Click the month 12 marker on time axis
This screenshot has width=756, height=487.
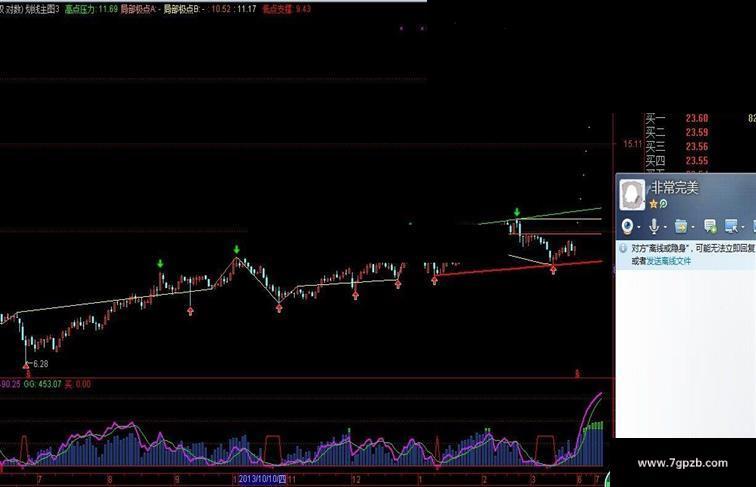(356, 480)
